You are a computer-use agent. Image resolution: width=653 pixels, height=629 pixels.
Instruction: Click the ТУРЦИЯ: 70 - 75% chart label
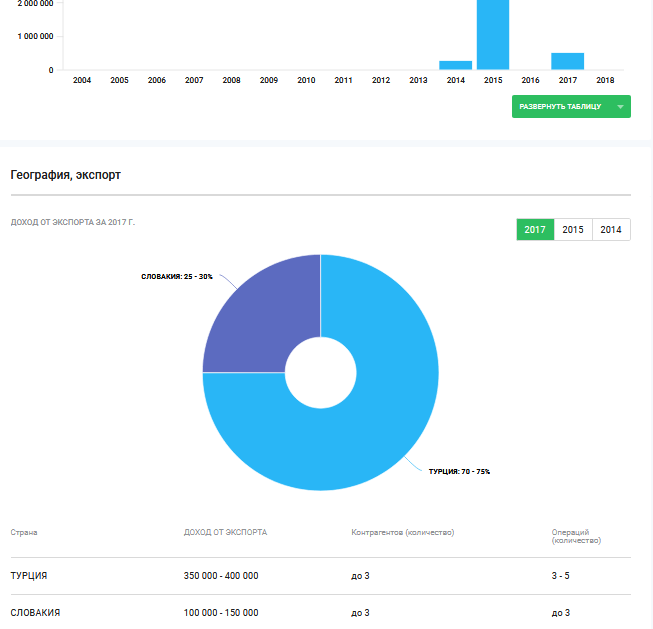[459, 471]
